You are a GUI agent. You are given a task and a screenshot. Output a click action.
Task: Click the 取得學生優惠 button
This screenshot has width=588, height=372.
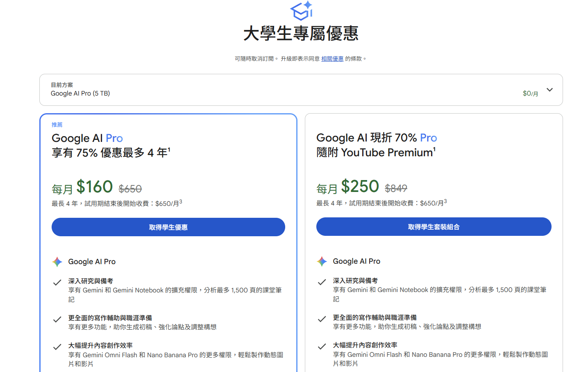click(x=168, y=227)
